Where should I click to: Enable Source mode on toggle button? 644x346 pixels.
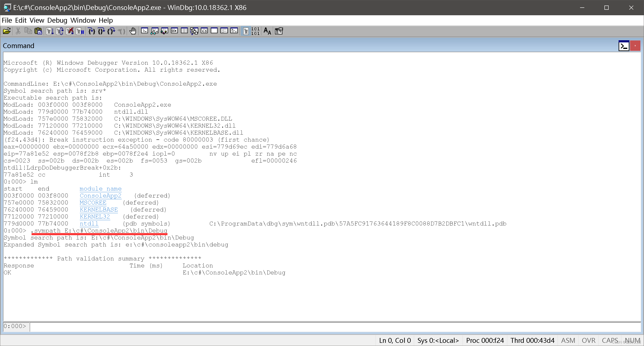(246, 31)
